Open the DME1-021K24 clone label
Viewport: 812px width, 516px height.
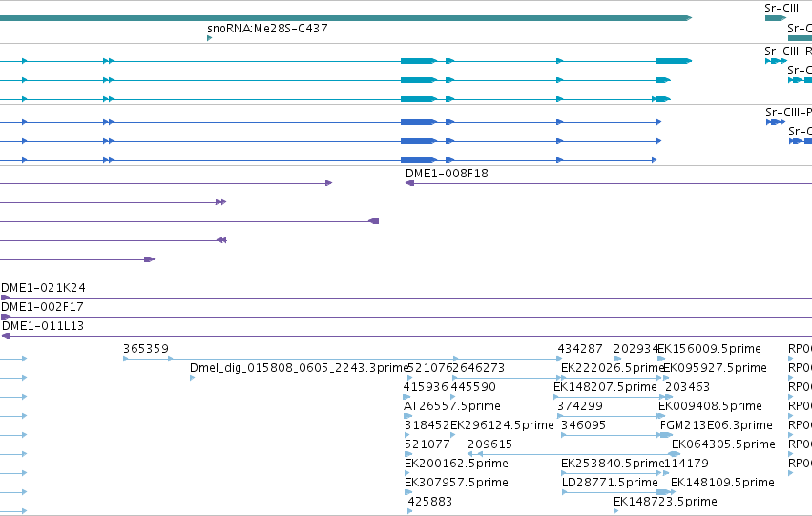(x=44, y=288)
